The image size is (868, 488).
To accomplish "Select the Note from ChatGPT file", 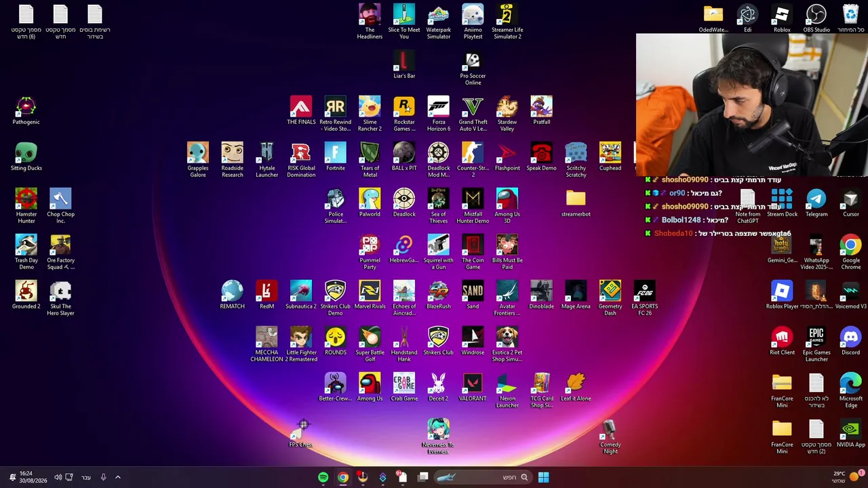I will pyautogui.click(x=747, y=206).
